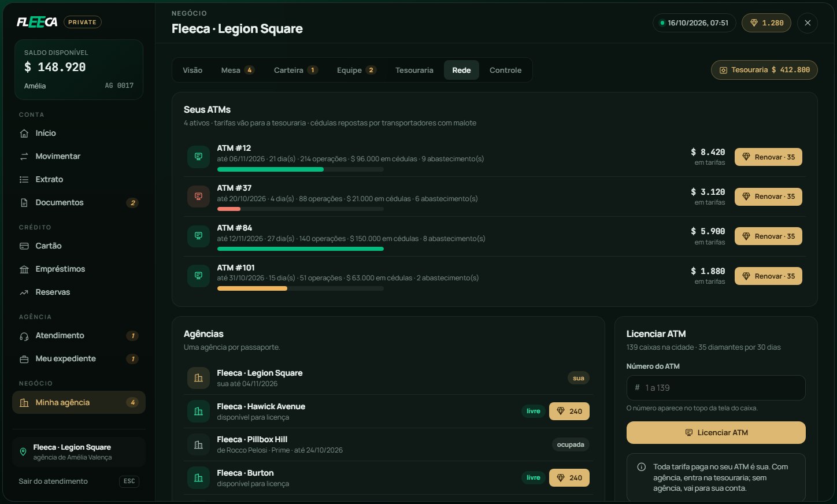Click the Fleeca · Burton agency building icon

click(198, 478)
